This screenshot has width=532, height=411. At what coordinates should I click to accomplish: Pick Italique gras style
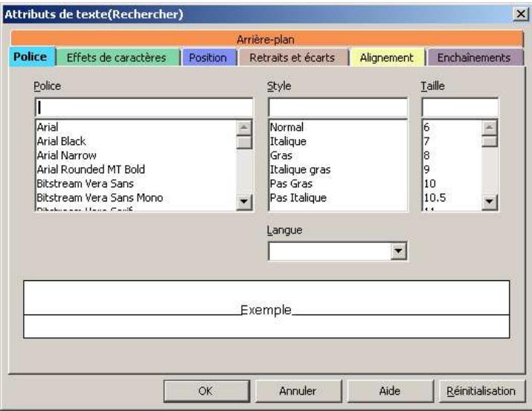click(x=338, y=169)
